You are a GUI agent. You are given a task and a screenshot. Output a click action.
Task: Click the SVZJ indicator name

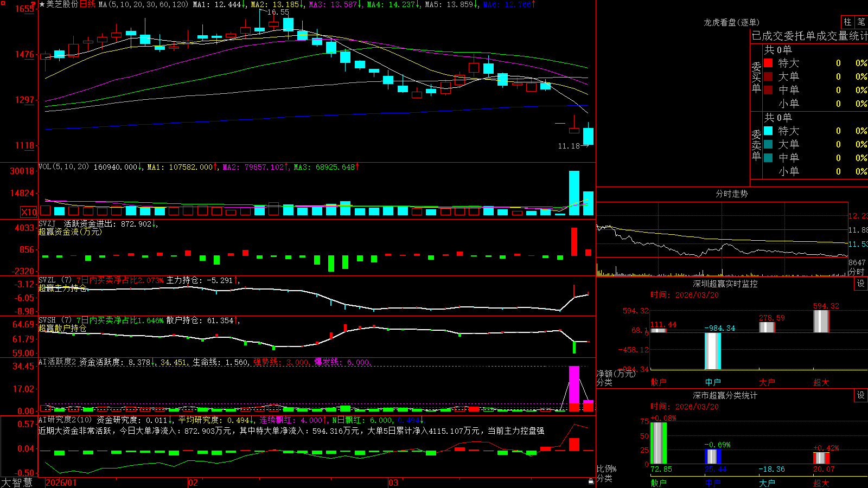47,223
